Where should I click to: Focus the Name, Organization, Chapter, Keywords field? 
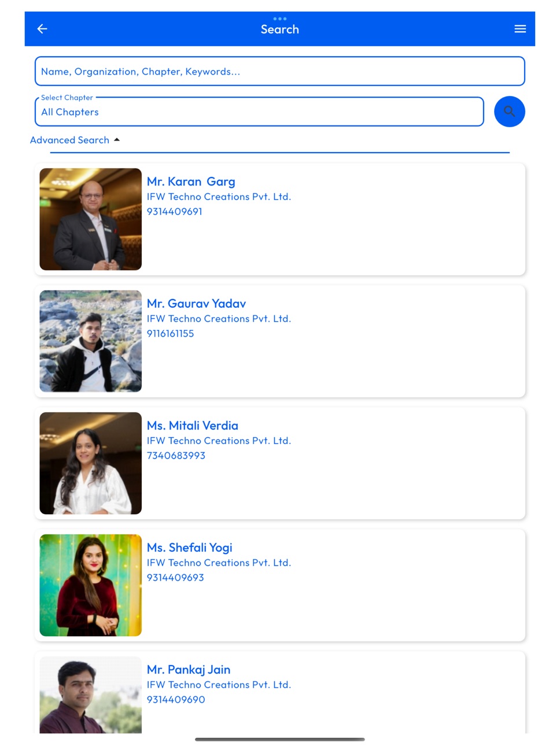(280, 71)
